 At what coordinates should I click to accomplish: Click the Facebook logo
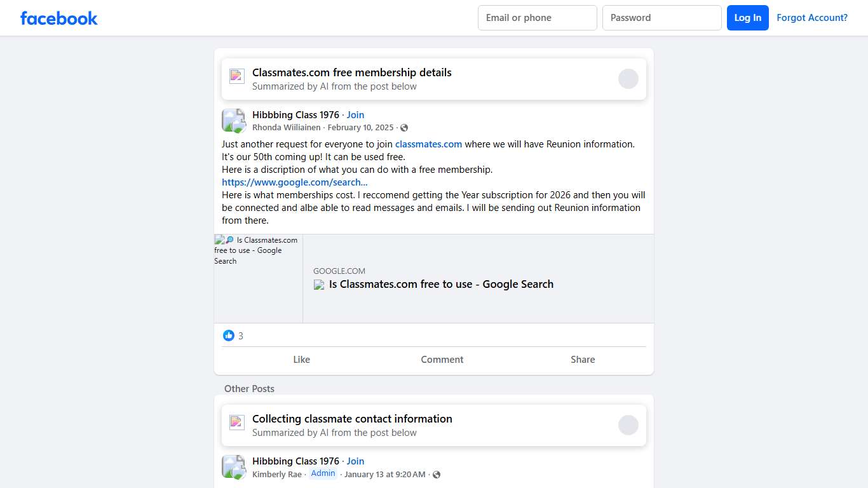pos(59,18)
